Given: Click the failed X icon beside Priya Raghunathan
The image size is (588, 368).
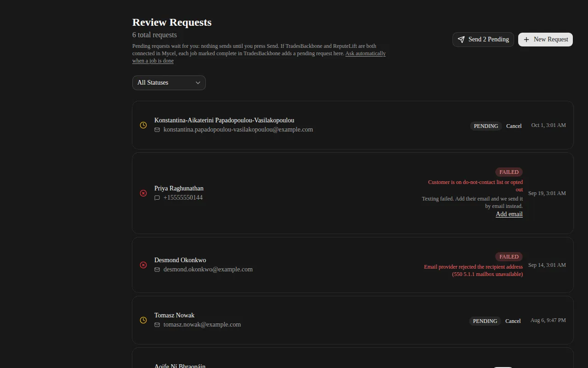Looking at the screenshot, I should tap(143, 193).
